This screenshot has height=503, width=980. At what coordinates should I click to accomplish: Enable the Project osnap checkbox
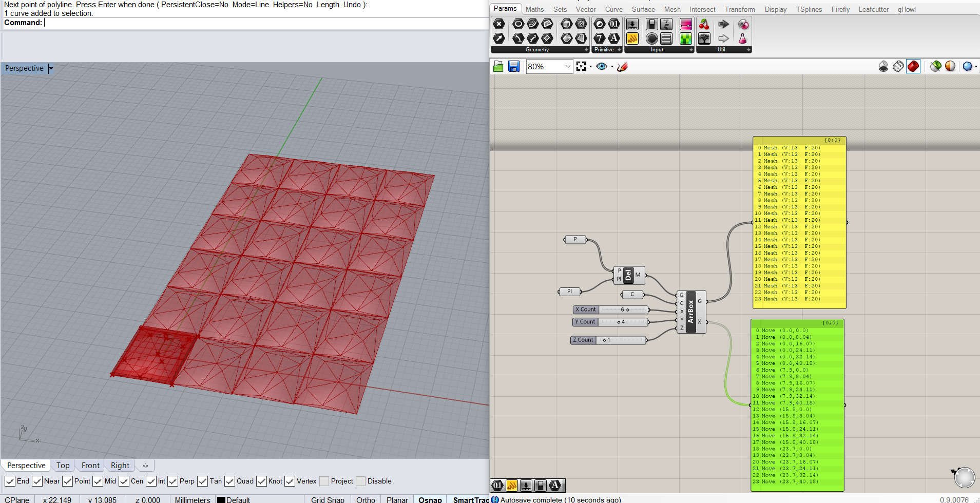pyautogui.click(x=324, y=481)
